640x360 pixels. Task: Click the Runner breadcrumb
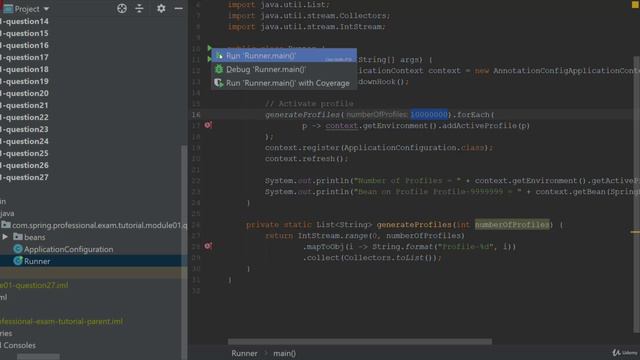(244, 353)
